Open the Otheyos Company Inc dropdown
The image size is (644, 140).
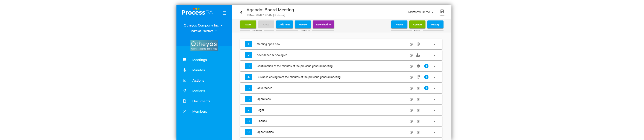tap(203, 25)
